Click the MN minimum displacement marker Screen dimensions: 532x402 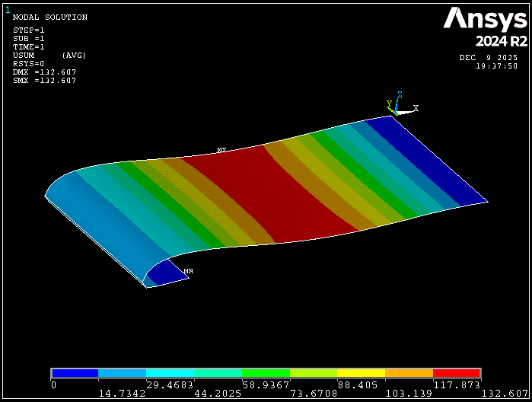(188, 271)
